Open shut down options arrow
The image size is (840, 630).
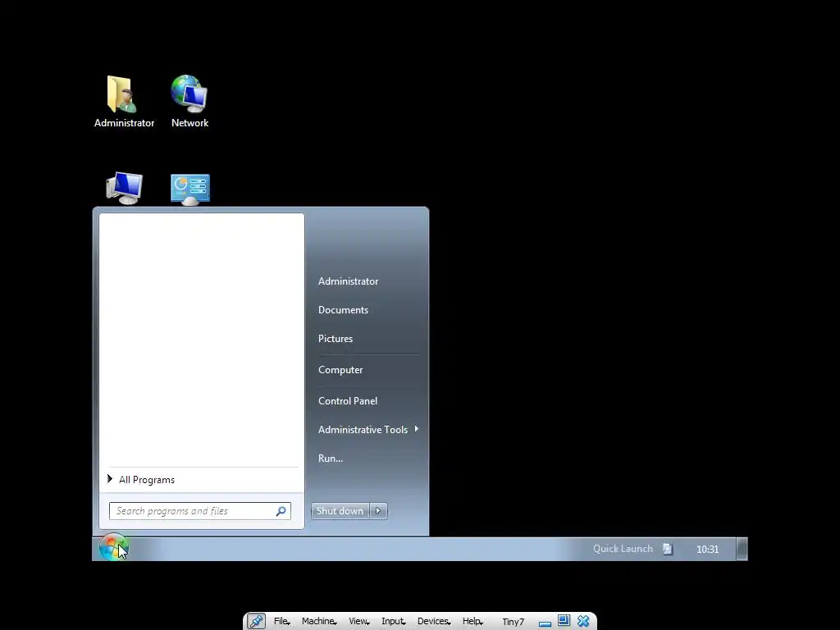point(378,511)
